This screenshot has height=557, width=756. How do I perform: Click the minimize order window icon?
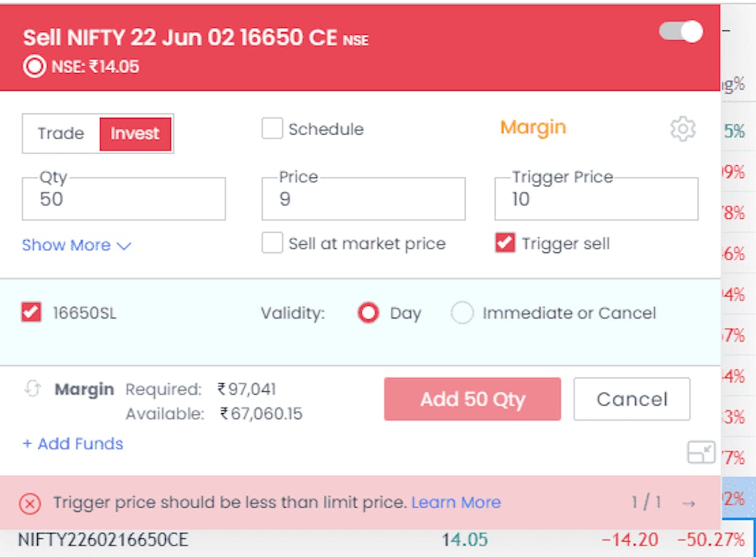tap(701, 452)
